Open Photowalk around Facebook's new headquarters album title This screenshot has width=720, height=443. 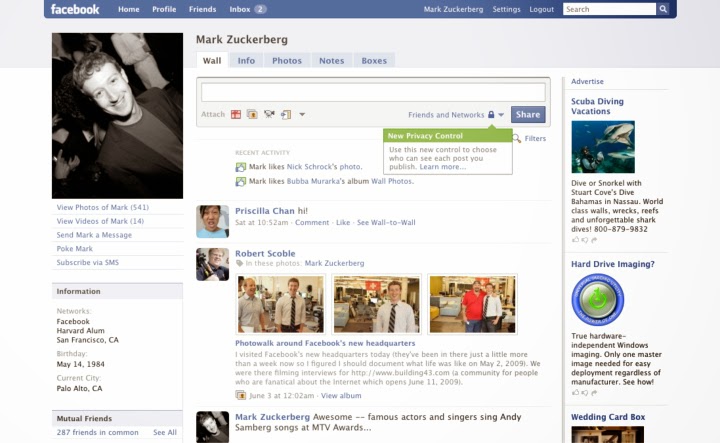pos(325,343)
